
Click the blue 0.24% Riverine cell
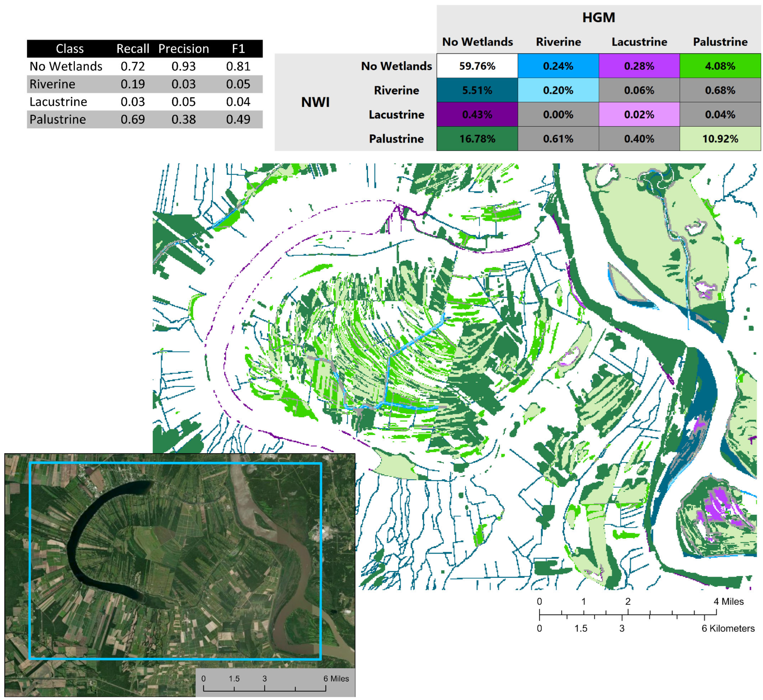(558, 66)
